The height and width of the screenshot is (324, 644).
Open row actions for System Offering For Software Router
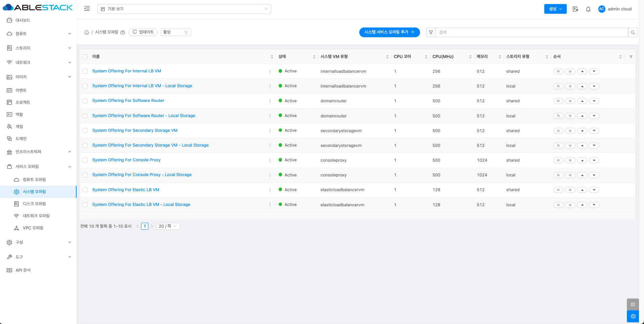(x=270, y=101)
